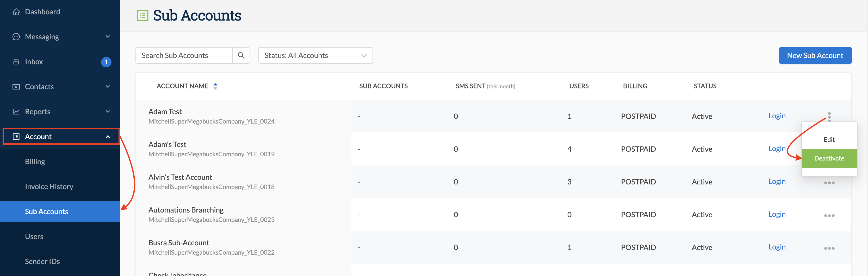Click the Account Name column header

click(182, 86)
